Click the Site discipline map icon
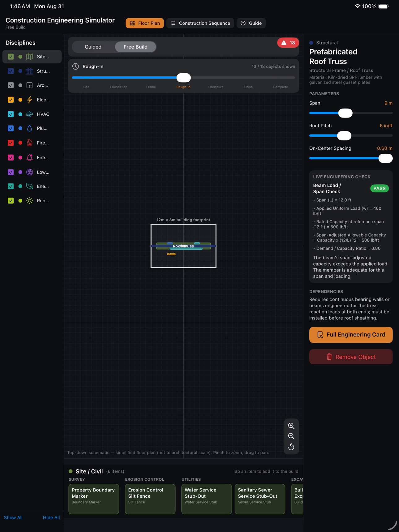The width and height of the screenshot is (399, 532). point(29,57)
